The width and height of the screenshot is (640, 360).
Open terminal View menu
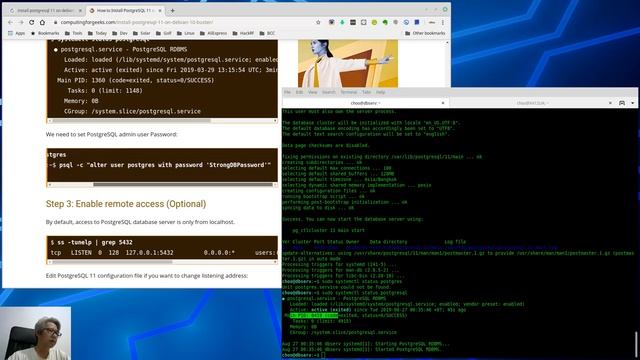pyautogui.click(x=312, y=92)
